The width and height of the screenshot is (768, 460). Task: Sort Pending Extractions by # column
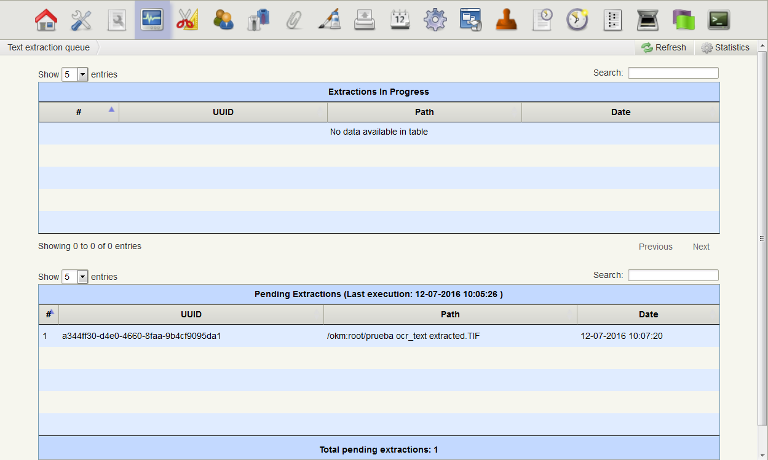(x=48, y=315)
